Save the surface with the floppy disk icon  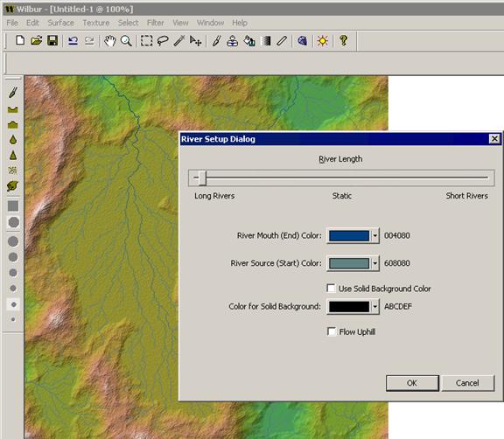[x=52, y=41]
